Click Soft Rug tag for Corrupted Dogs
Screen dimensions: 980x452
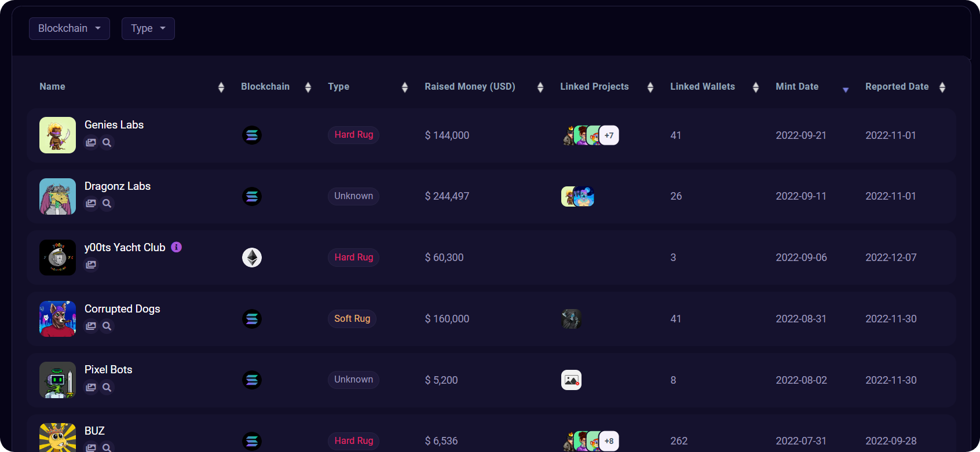(x=352, y=319)
